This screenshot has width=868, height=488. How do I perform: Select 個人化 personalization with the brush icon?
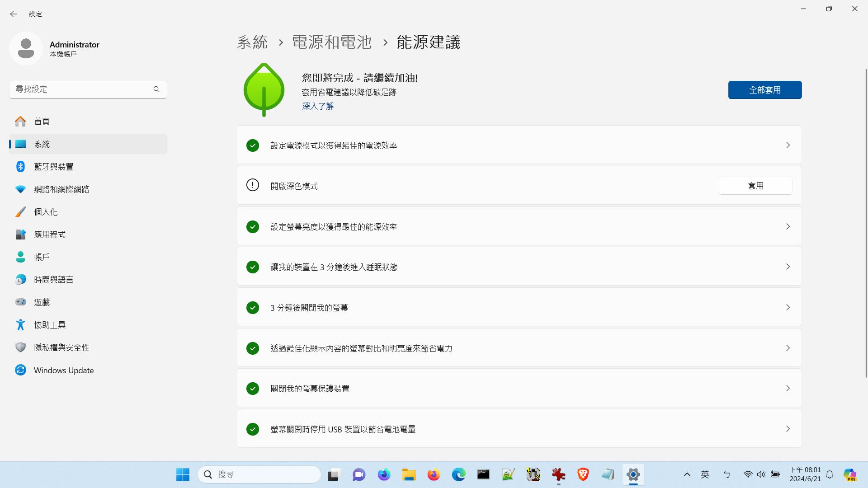46,212
